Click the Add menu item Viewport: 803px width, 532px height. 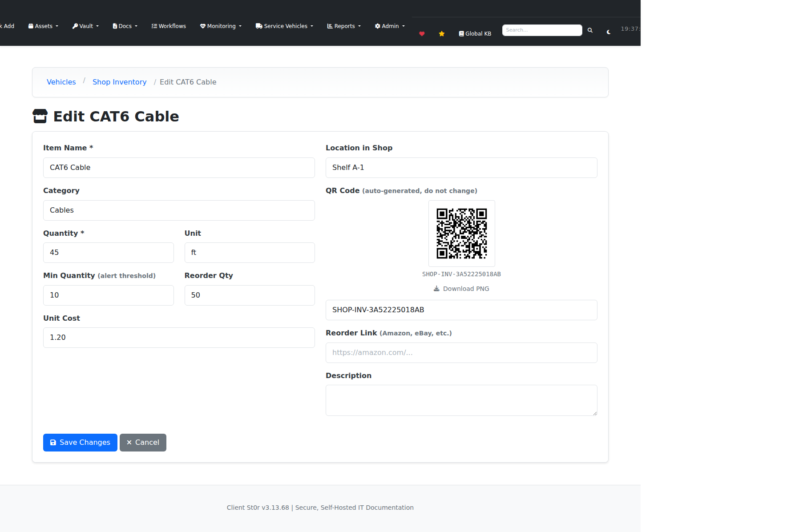click(x=8, y=26)
